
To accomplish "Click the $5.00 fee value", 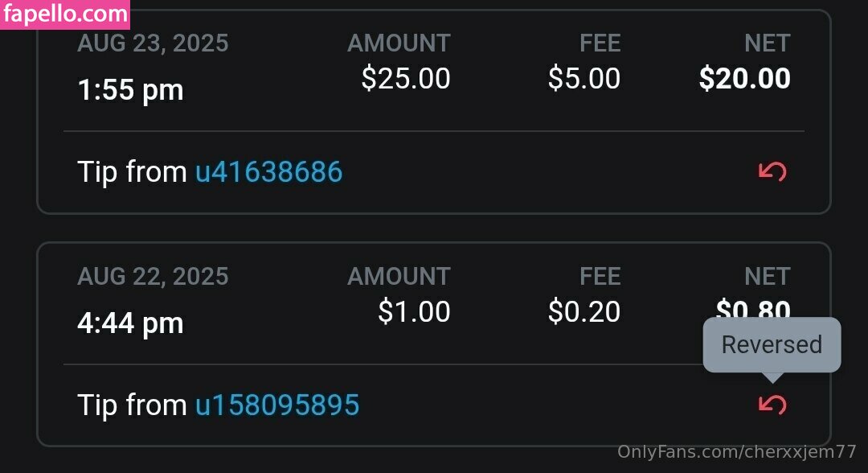I will [584, 78].
